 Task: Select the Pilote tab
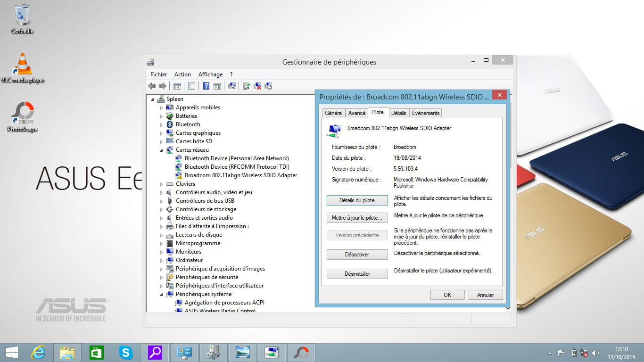(x=378, y=112)
